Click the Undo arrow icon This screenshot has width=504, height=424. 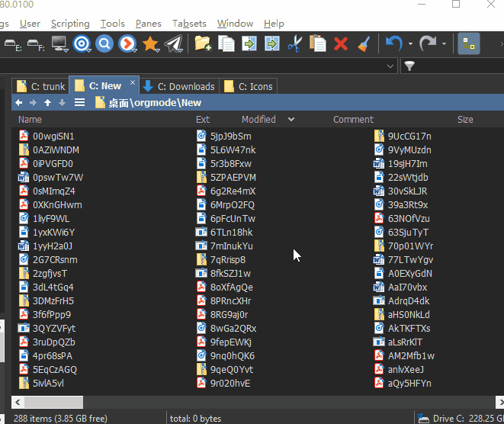click(393, 43)
